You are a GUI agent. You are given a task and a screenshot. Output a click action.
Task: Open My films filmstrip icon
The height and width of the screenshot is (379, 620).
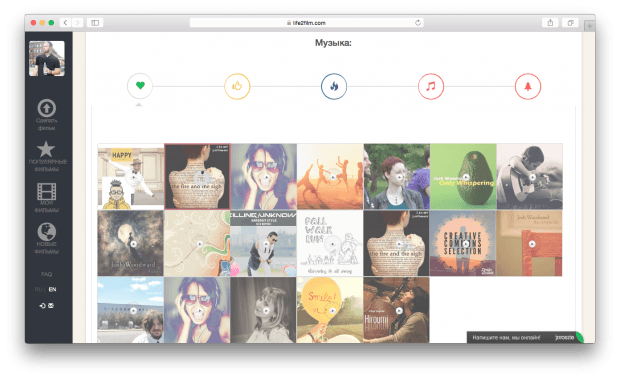pyautogui.click(x=47, y=191)
